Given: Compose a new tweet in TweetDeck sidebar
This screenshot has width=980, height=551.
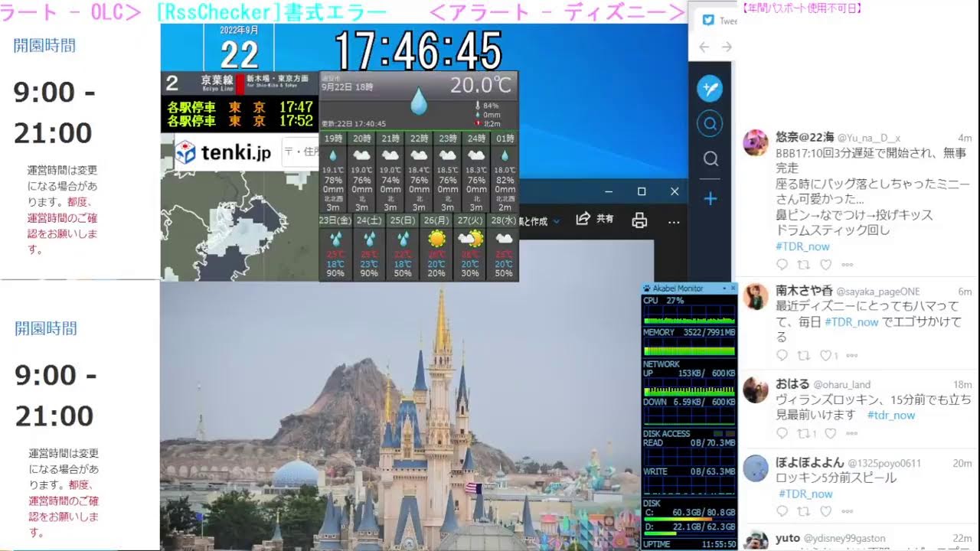Looking at the screenshot, I should point(710,89).
